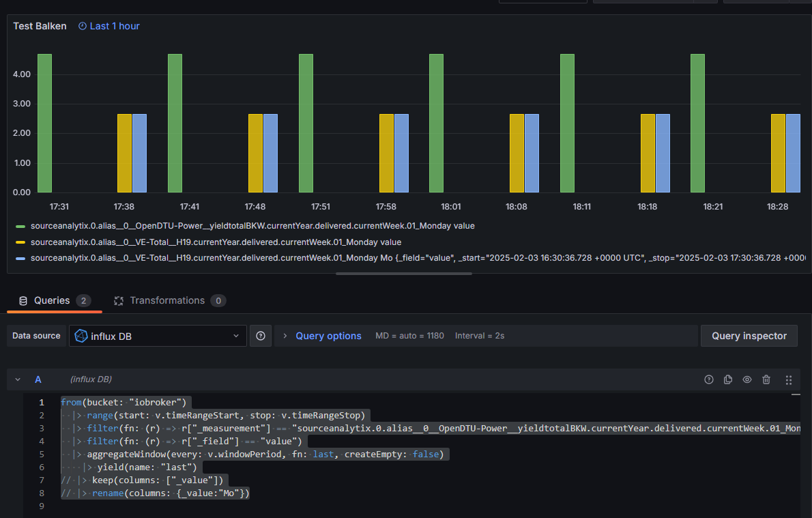Click the data source help icon

(x=260, y=336)
